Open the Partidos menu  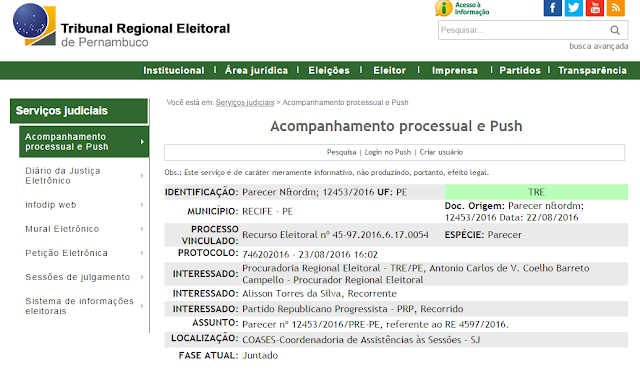520,71
